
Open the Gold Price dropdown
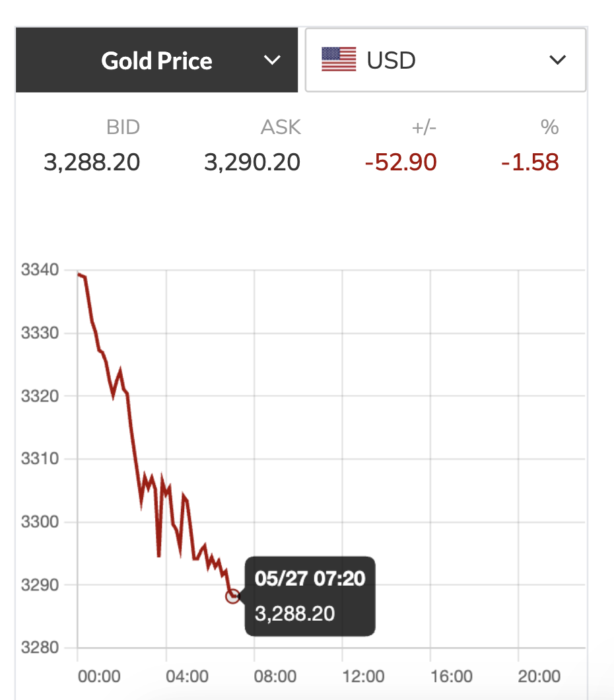click(x=156, y=61)
